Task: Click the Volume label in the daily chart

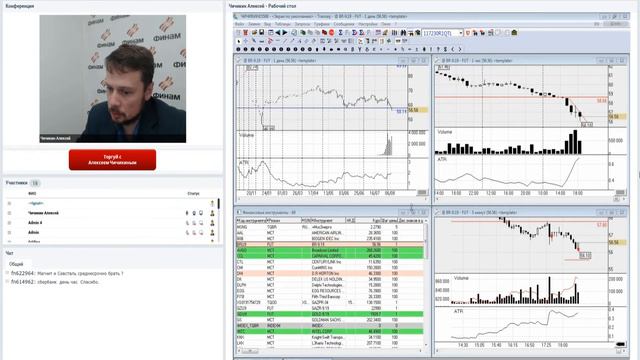Action: (246, 135)
